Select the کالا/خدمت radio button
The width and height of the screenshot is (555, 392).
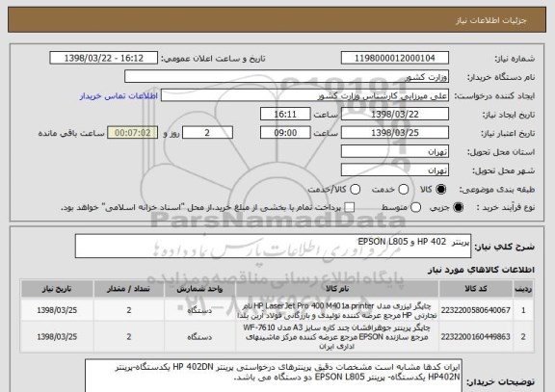(x=355, y=190)
